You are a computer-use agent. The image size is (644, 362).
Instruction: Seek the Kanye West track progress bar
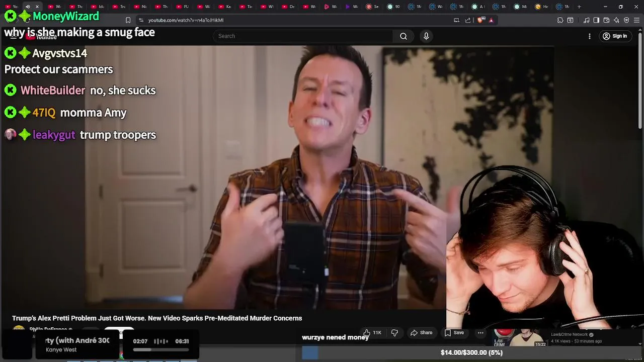tap(160, 350)
